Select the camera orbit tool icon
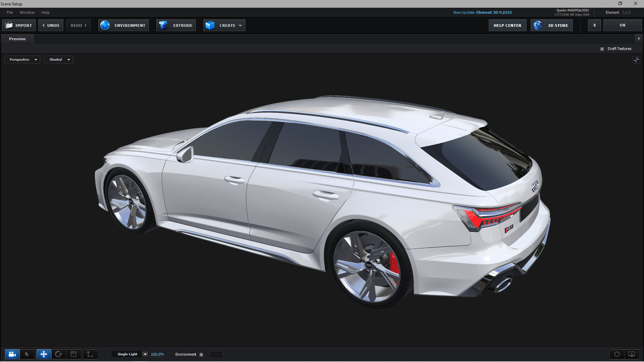The image size is (644, 362). 12,354
